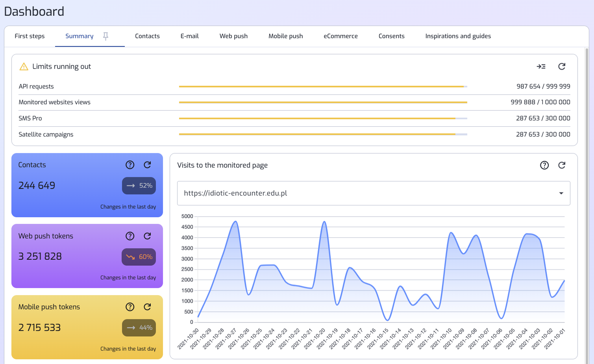Click the 2 715 533 tokens count
The width and height of the screenshot is (594, 364).
(40, 328)
